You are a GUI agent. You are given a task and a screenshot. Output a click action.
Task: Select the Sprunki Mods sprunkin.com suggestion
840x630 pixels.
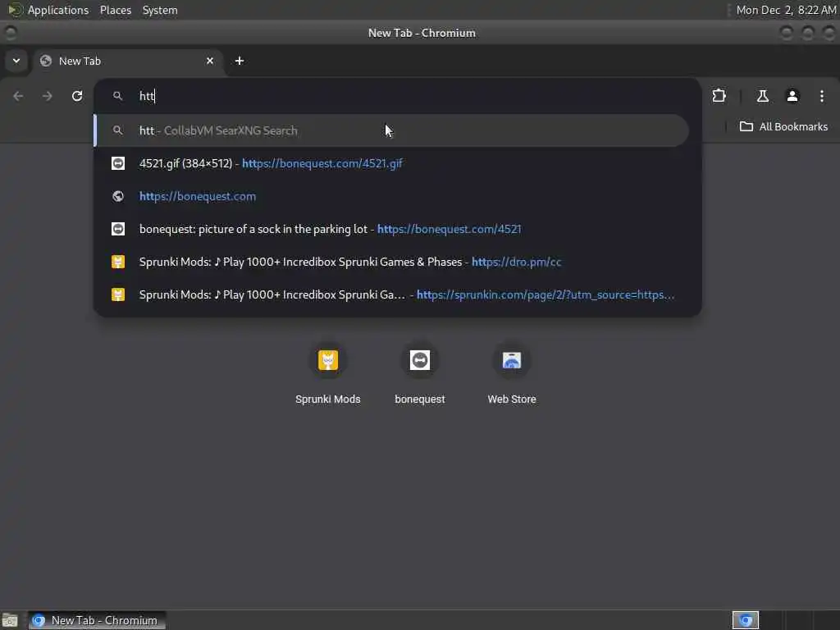[391, 294]
